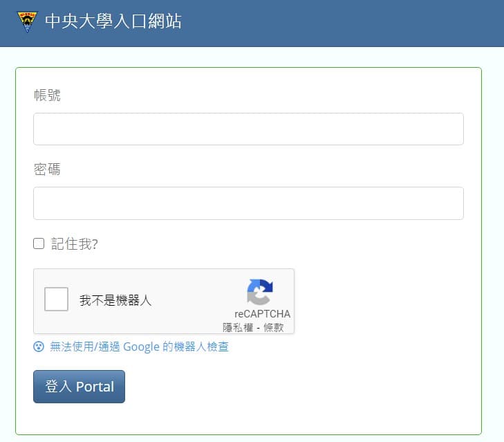The width and height of the screenshot is (504, 442).
Task: Focus the 密碼 password input field
Action: click(248, 203)
